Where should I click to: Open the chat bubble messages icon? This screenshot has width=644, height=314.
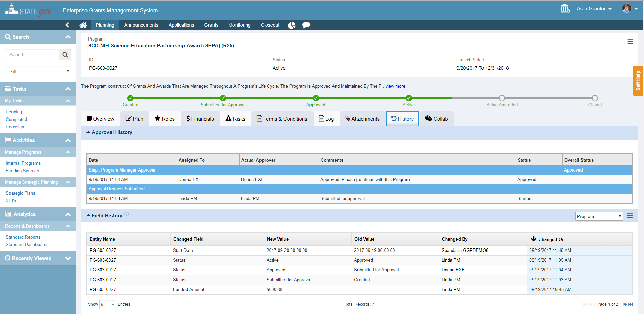(x=306, y=25)
